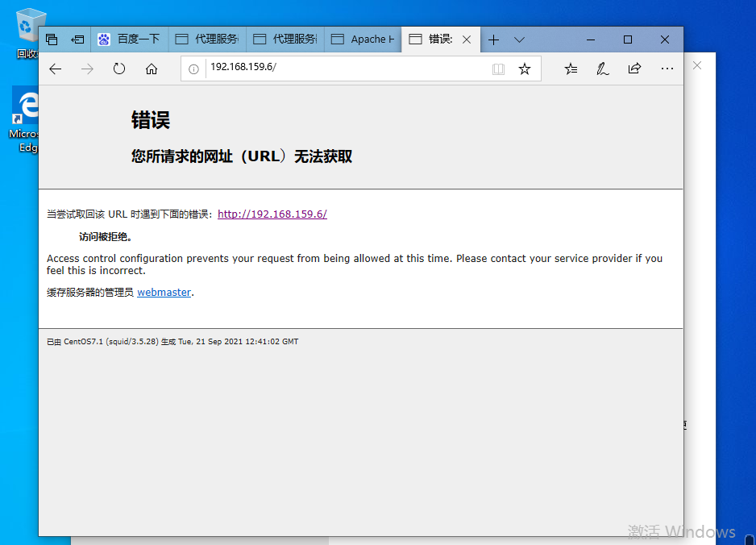The height and width of the screenshot is (545, 756).
Task: Click the 缓存服务器的管理员 text
Action: point(89,293)
